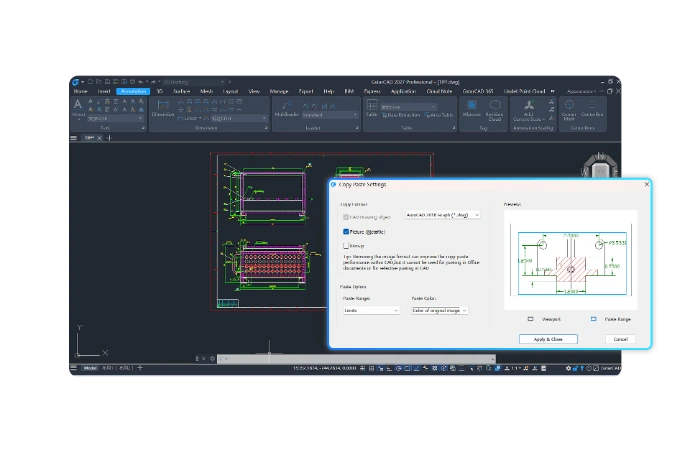The width and height of the screenshot is (690, 453).
Task: Check the Bitmap checkbox
Action: 346,246
